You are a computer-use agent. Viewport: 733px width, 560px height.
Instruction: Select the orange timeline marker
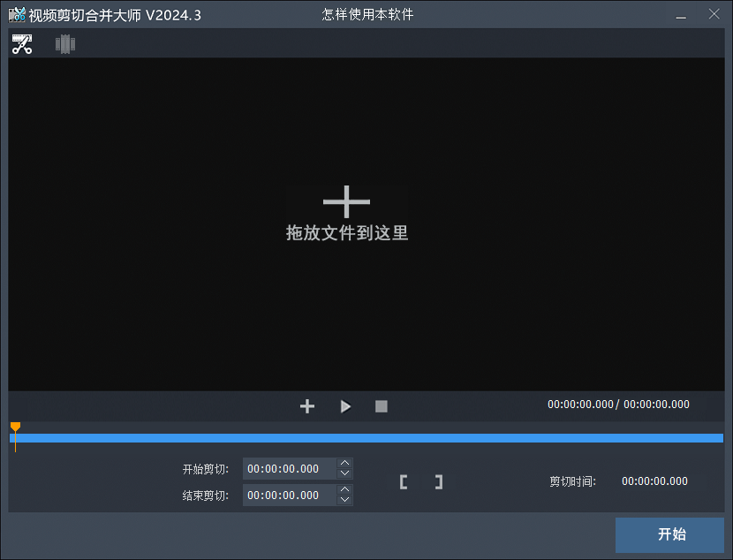click(x=16, y=427)
